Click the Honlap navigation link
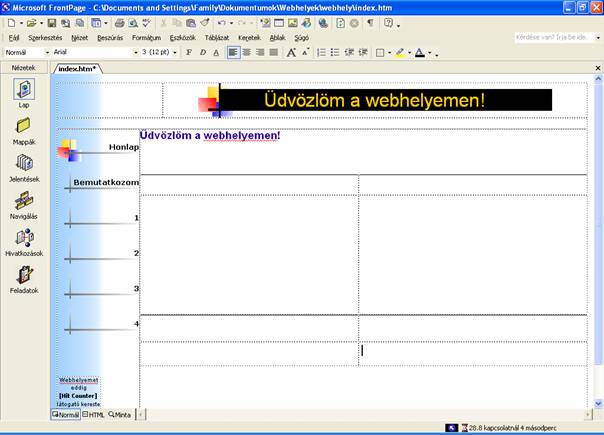604x435 pixels. click(x=123, y=147)
